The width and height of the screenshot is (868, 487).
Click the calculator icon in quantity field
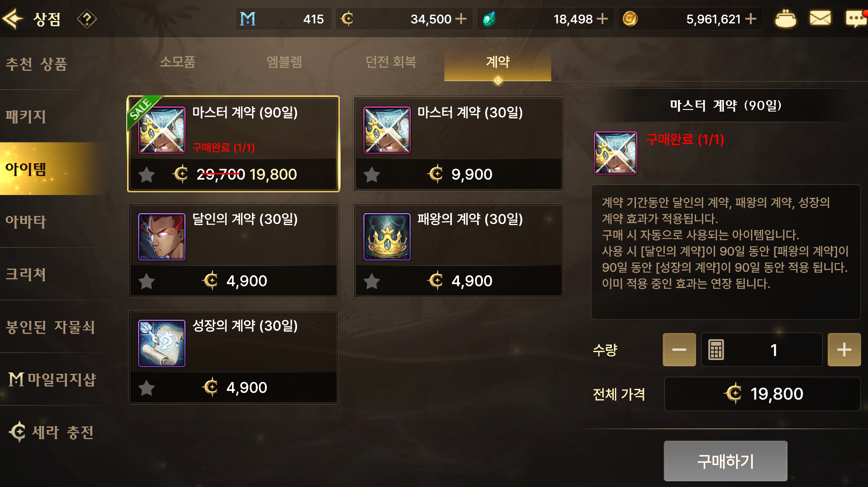[x=716, y=350]
